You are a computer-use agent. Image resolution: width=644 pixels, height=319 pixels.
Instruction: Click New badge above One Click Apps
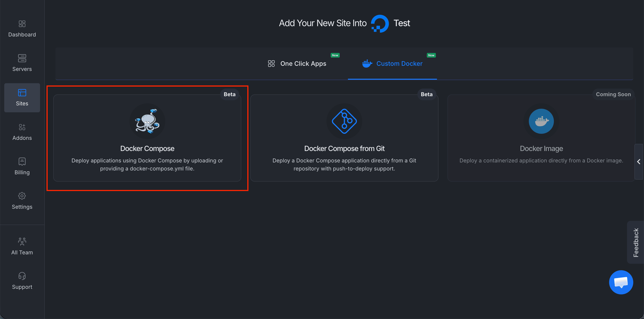[x=335, y=55]
